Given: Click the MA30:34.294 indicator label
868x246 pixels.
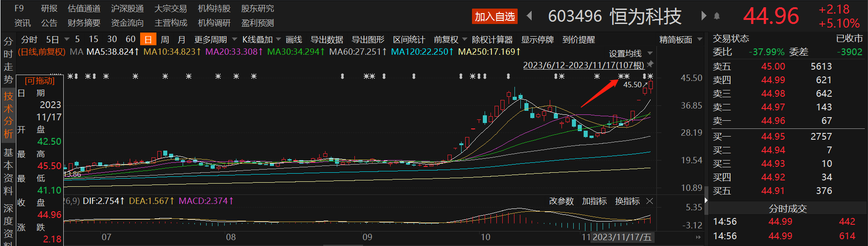Looking at the screenshot, I should pos(296,52).
